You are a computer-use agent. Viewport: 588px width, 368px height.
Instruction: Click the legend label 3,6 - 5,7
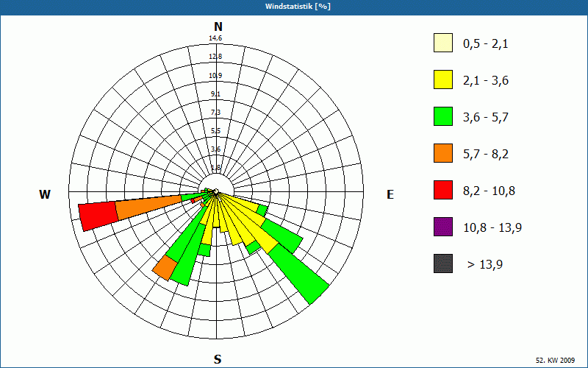tap(486, 118)
